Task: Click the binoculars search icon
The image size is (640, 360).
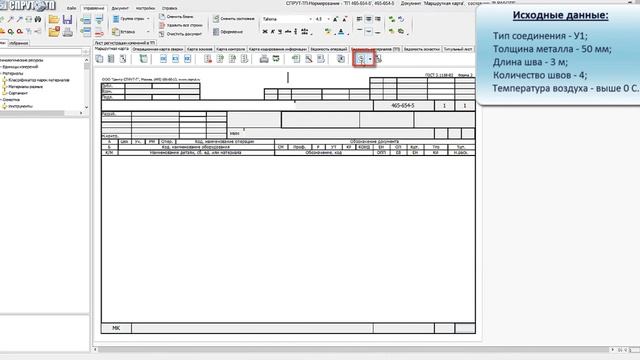Action: (x=38, y=19)
